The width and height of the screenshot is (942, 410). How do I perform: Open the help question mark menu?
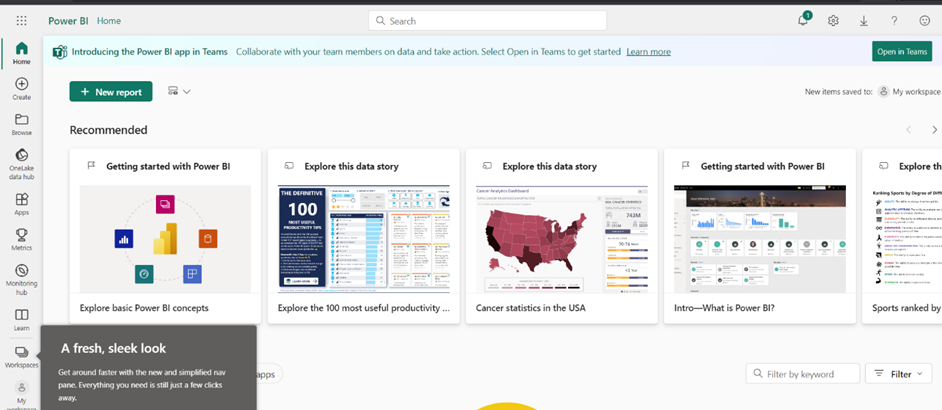tap(895, 21)
